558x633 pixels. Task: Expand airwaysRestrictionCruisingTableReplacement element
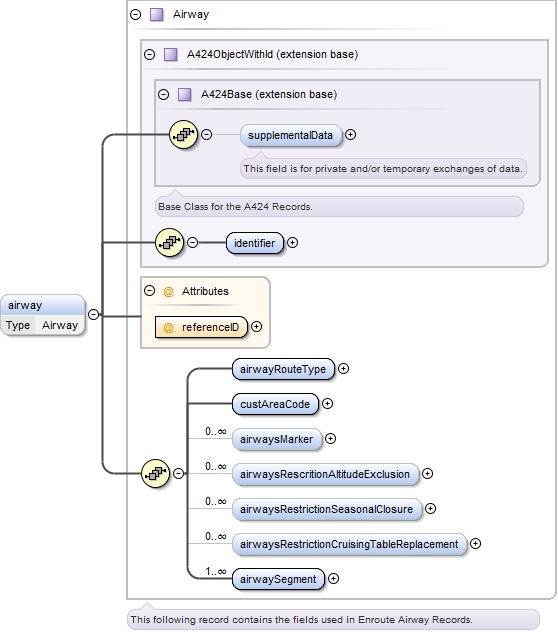tap(476, 544)
